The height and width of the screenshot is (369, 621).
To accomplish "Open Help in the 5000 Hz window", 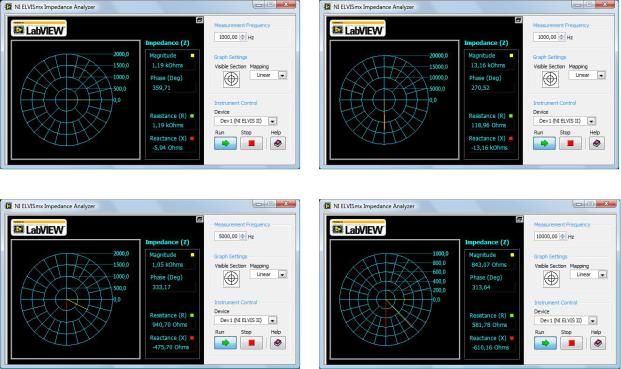I will pos(278,342).
